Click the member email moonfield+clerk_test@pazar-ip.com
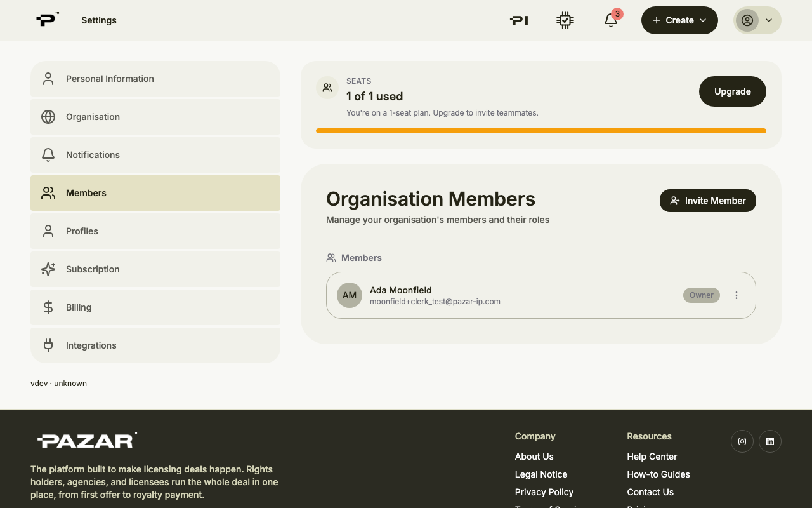This screenshot has width=812, height=508. point(435,302)
